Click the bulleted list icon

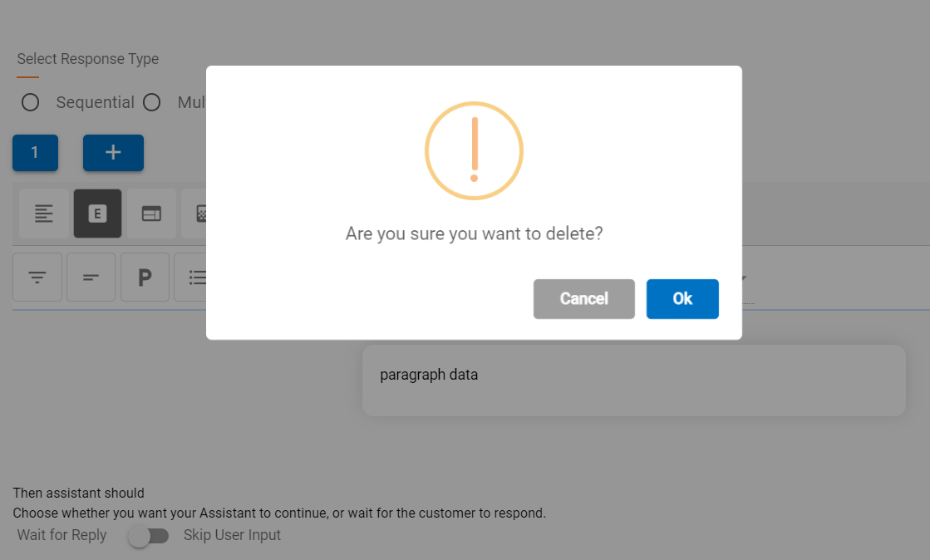click(196, 277)
